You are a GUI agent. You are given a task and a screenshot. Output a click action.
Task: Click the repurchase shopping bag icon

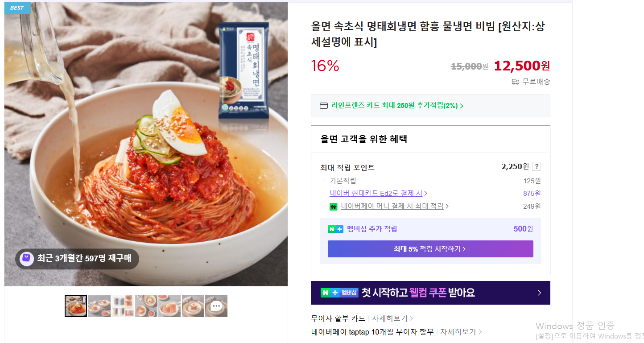27,259
